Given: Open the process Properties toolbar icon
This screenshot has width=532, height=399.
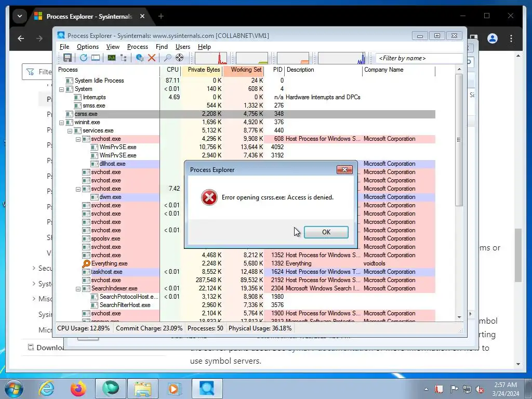Looking at the screenshot, I should click(139, 58).
